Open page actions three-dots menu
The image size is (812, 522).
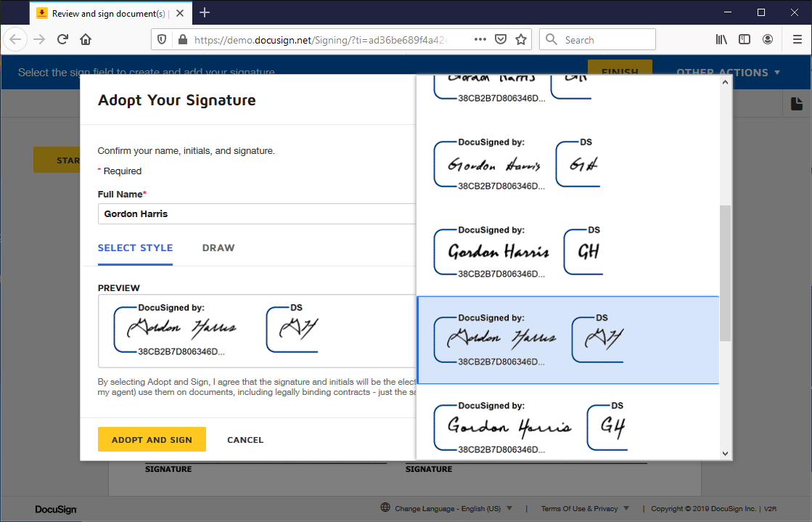pos(480,39)
